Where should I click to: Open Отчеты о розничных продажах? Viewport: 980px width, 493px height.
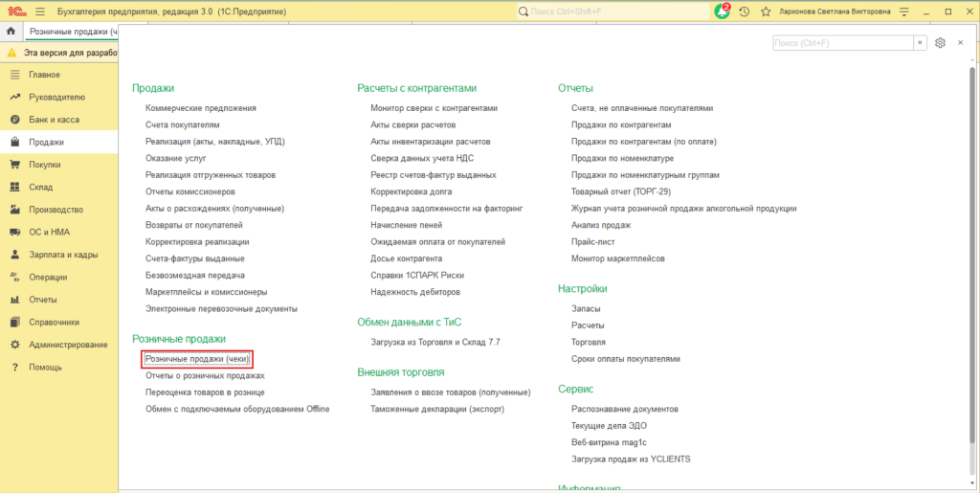205,375
